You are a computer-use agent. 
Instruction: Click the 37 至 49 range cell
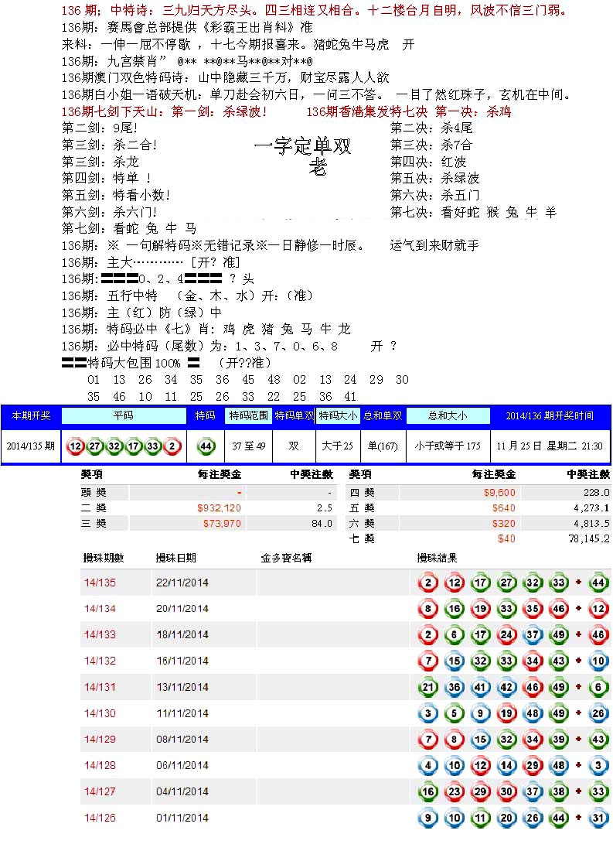click(248, 446)
